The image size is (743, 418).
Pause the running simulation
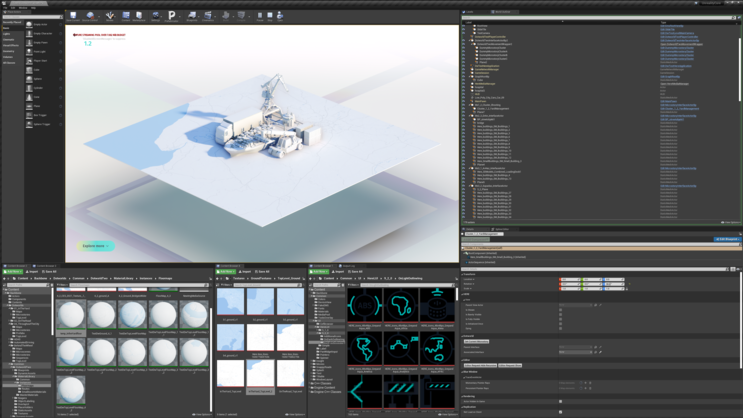pyautogui.click(x=260, y=16)
